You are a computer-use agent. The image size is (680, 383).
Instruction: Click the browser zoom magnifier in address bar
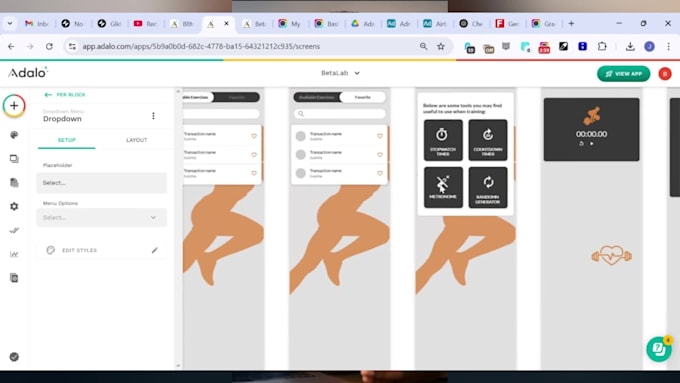point(423,46)
